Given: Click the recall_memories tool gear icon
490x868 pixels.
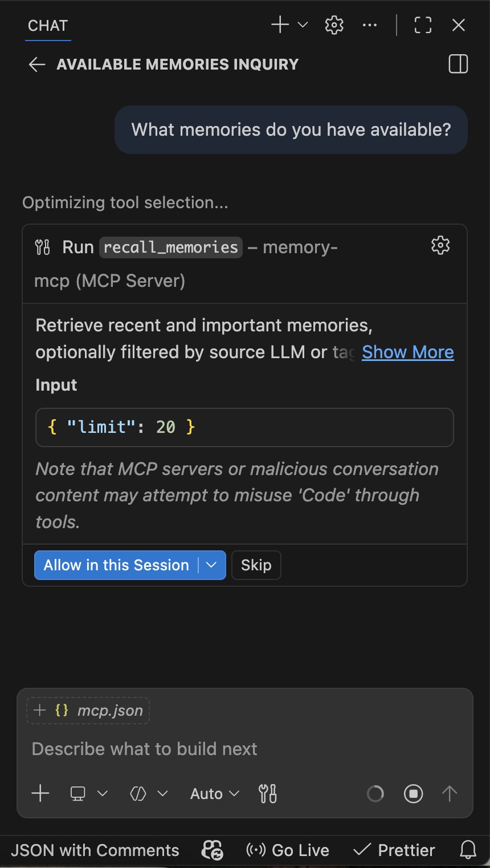Looking at the screenshot, I should pos(440,245).
